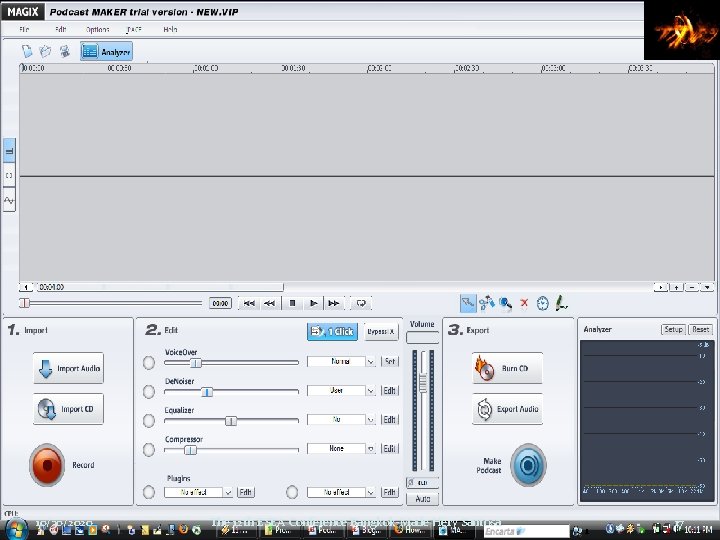Click the Compressor Edit button

(x=389, y=449)
